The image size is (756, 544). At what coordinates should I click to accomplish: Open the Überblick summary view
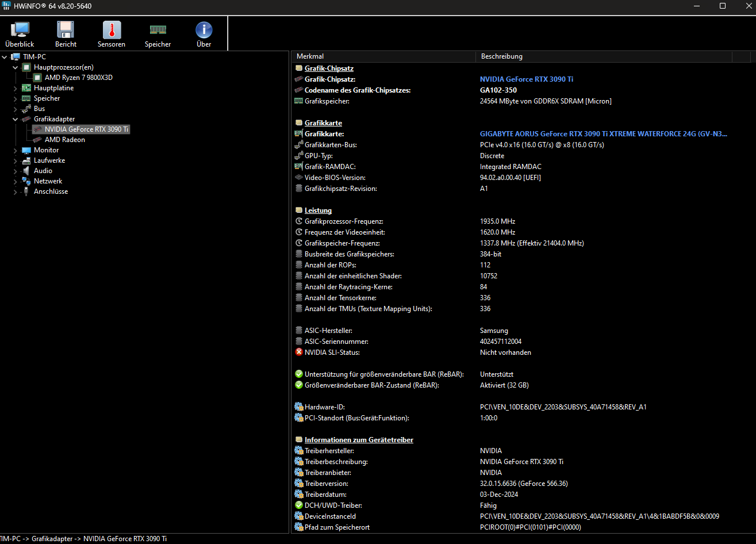[x=20, y=34]
